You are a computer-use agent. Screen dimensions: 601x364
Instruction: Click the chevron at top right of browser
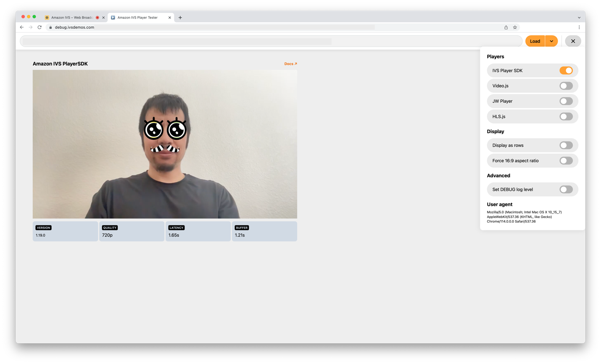tap(579, 17)
